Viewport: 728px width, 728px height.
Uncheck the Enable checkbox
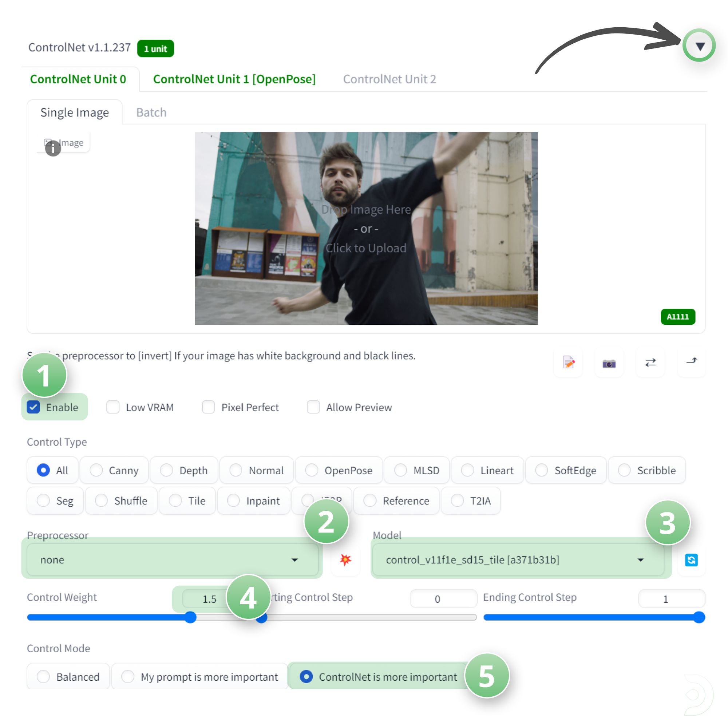[x=33, y=407]
